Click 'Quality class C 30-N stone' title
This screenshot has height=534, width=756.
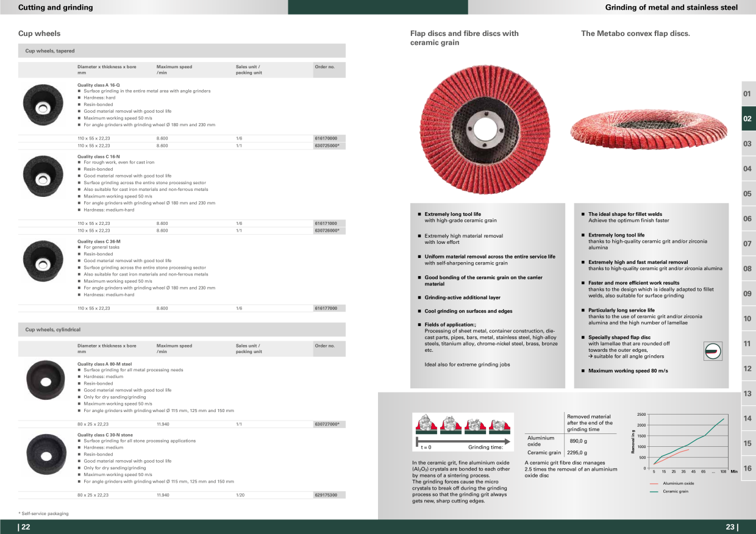point(105,434)
